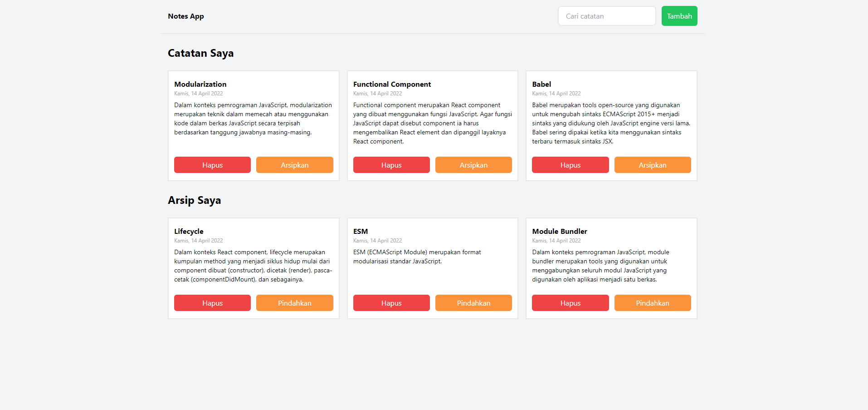Viewport: 868px width, 410px height.
Task: Click Pindahkan on Module Bundler note
Action: [x=652, y=303]
